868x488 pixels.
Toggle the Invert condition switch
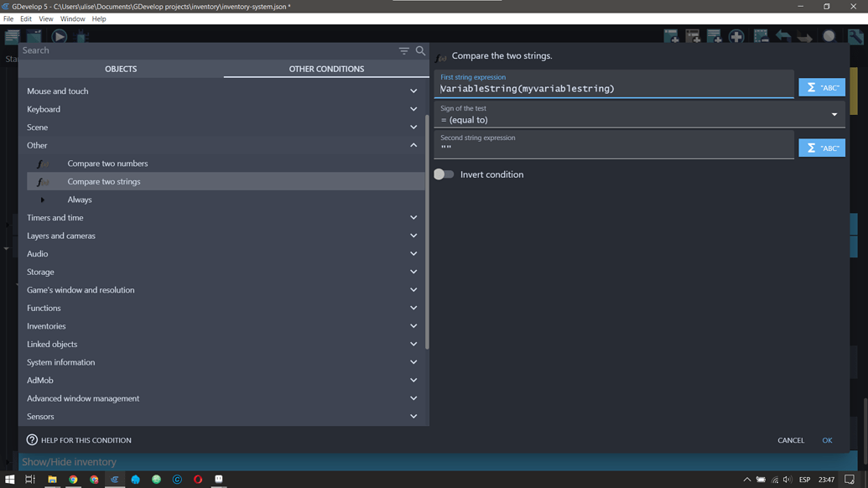tap(444, 174)
